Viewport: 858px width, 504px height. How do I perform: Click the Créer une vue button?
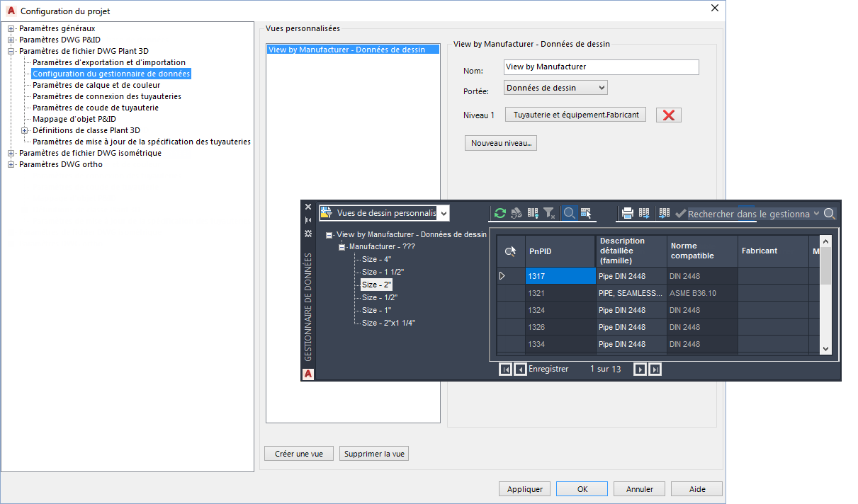(x=299, y=454)
